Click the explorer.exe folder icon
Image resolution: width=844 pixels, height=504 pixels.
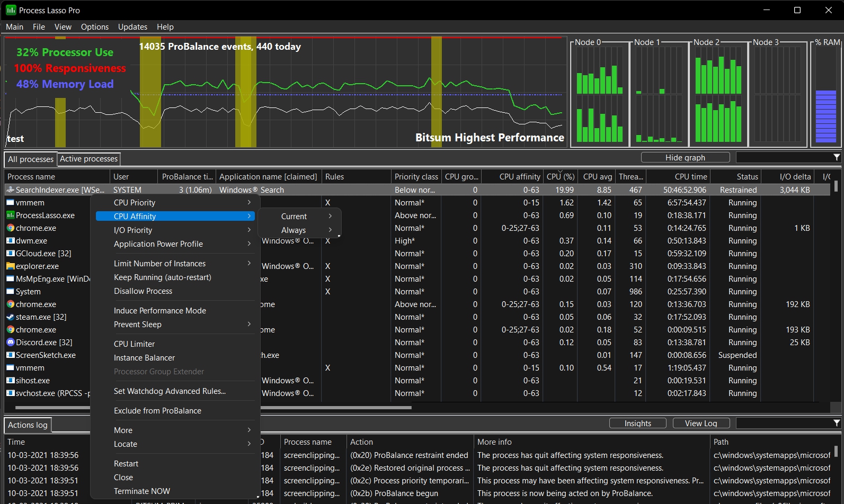click(10, 266)
